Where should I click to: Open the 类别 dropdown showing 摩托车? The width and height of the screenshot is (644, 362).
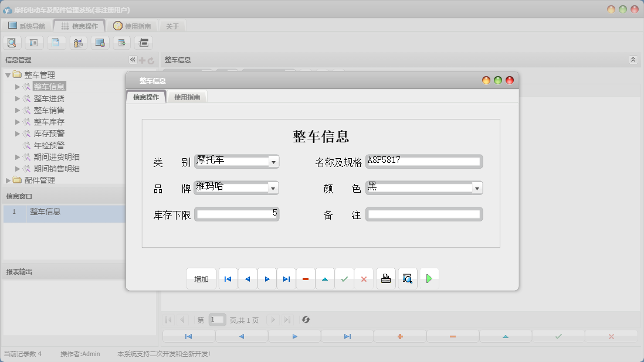[273, 161]
